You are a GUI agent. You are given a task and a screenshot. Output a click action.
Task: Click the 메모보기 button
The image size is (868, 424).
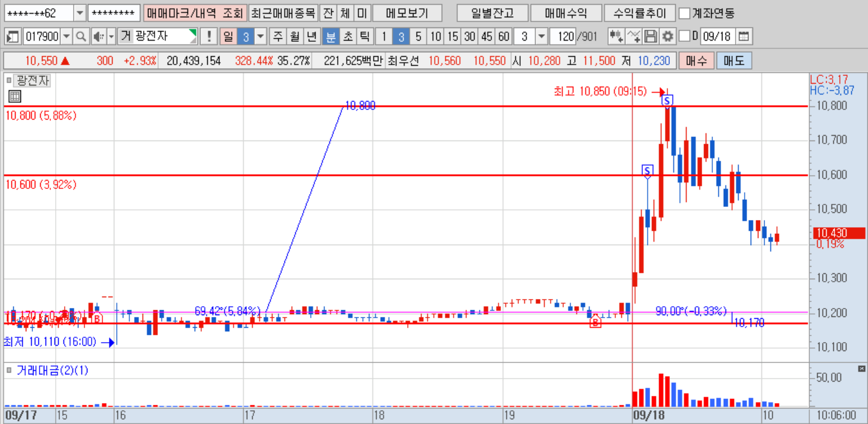point(407,13)
